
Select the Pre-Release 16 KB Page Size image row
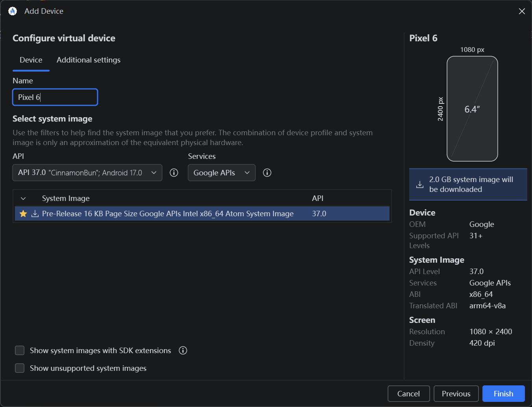click(x=202, y=214)
